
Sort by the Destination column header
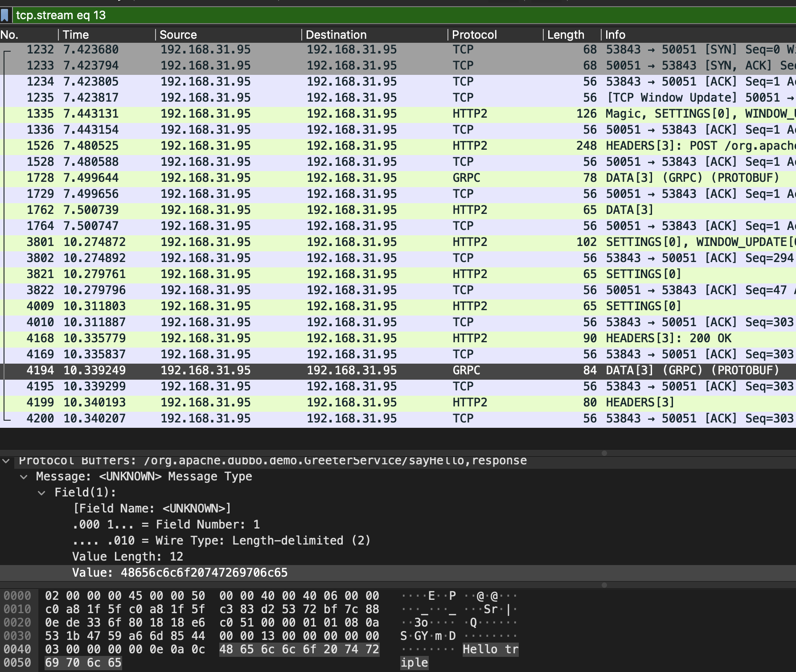[374, 35]
